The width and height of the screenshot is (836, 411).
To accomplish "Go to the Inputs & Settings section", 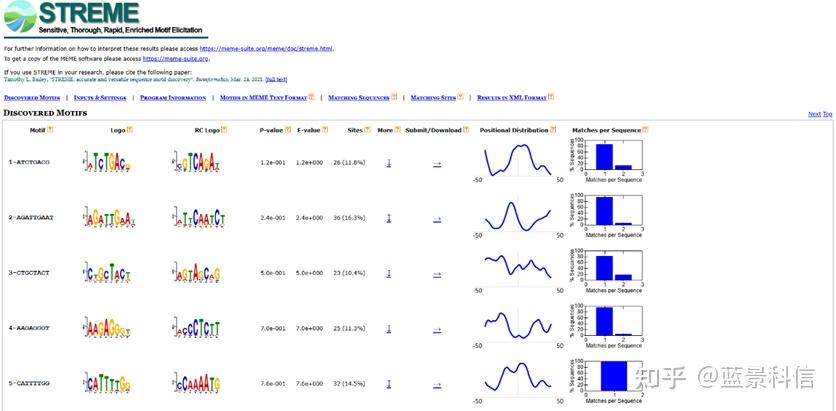I will click(x=100, y=98).
